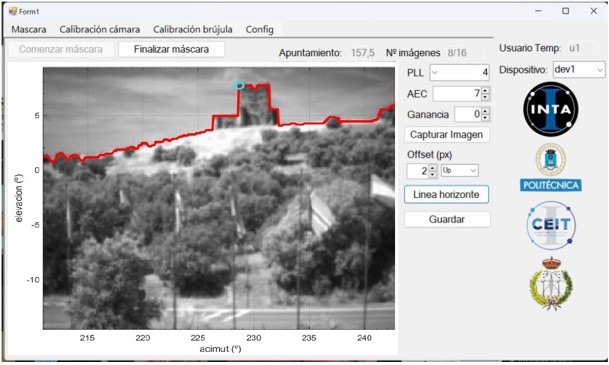Screen dimensions: 609x365
Task: Click the cyan circle marker on horizon
Action: 239,85
